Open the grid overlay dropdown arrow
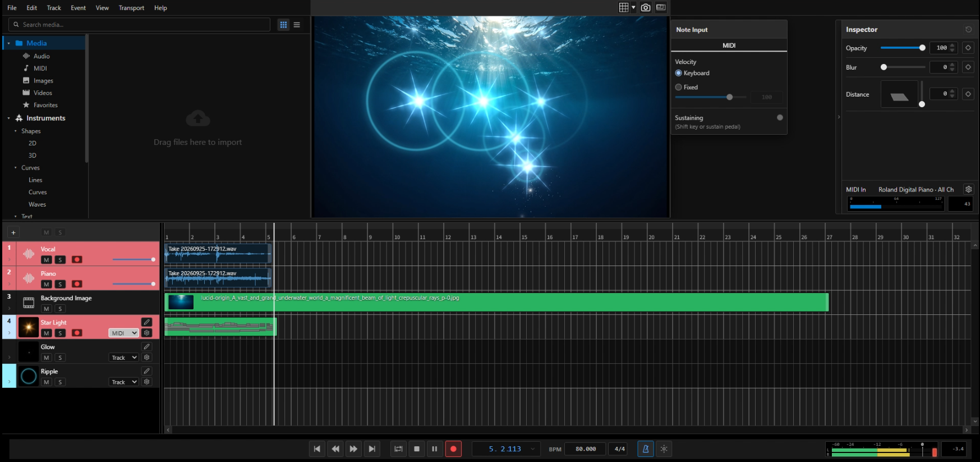Image resolution: width=980 pixels, height=462 pixels. [633, 7]
